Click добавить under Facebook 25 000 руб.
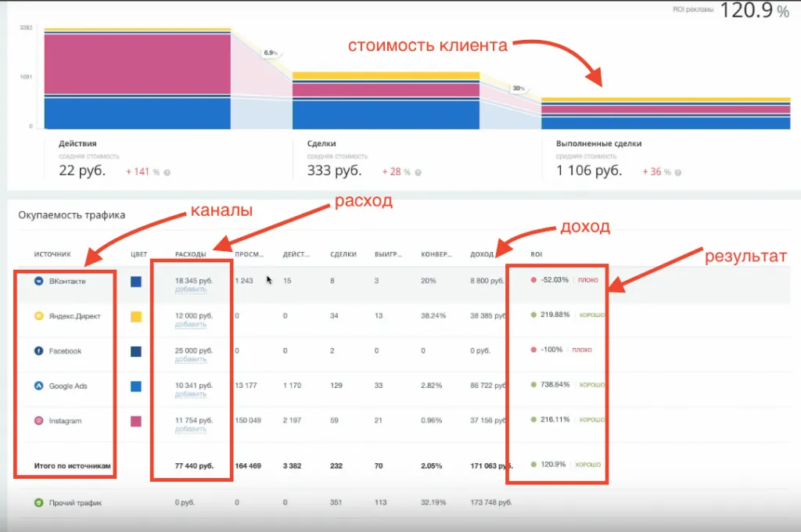Image resolution: width=801 pixels, height=532 pixels. [190, 359]
